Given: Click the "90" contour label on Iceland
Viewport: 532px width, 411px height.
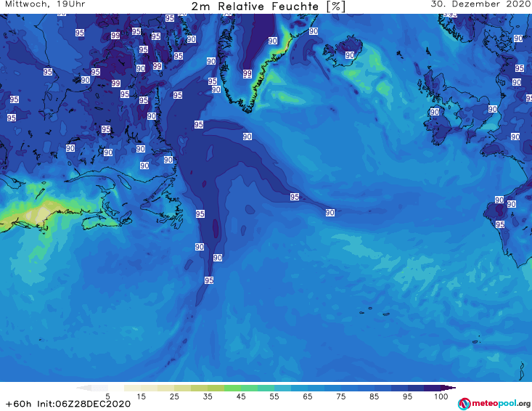Looking at the screenshot, I should 350,55.
